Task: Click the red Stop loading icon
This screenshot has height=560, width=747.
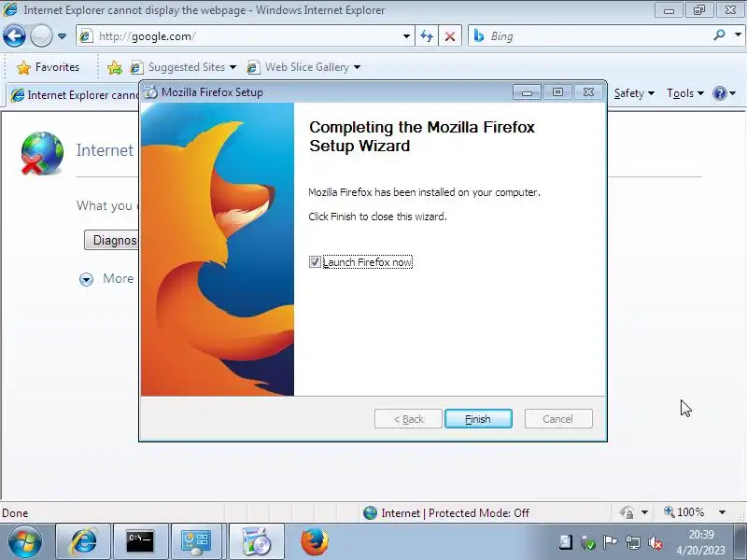Action: [450, 36]
